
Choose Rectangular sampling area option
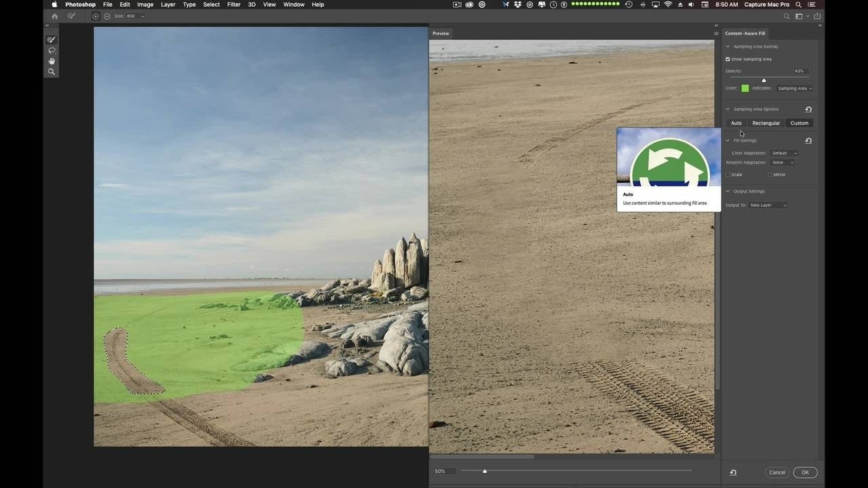point(766,123)
